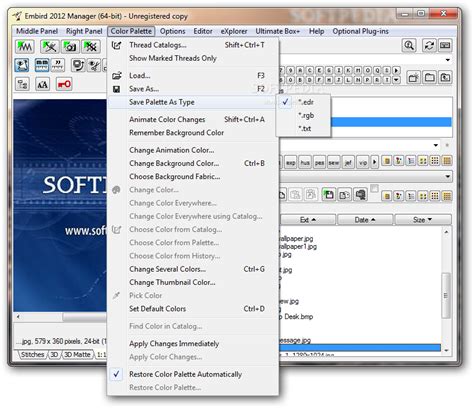
Task: Click the 'sew' file format filter button
Action: [334, 162]
